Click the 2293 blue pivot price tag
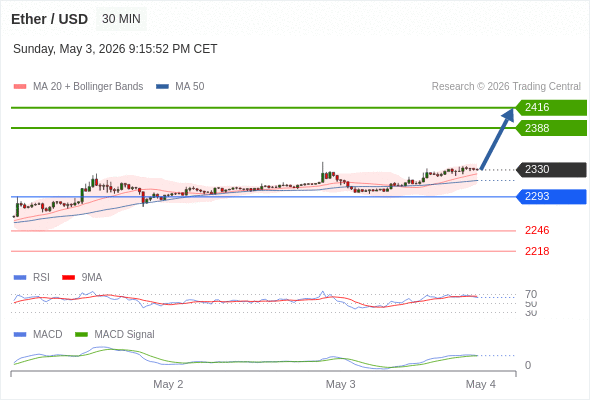The width and height of the screenshot is (590, 400). coord(551,197)
